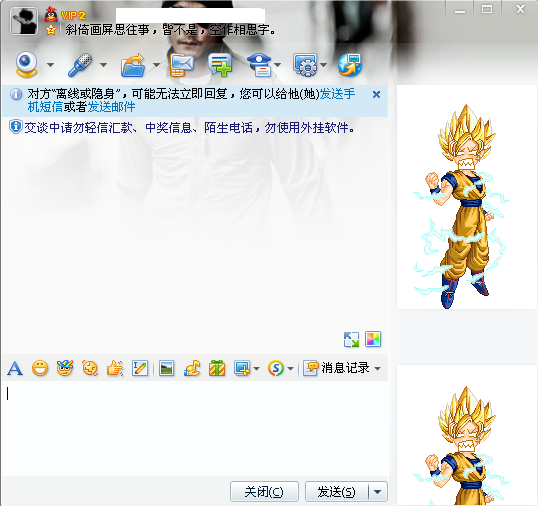The width and height of the screenshot is (538, 506).
Task: Click the 关闭(C) button
Action: [264, 492]
